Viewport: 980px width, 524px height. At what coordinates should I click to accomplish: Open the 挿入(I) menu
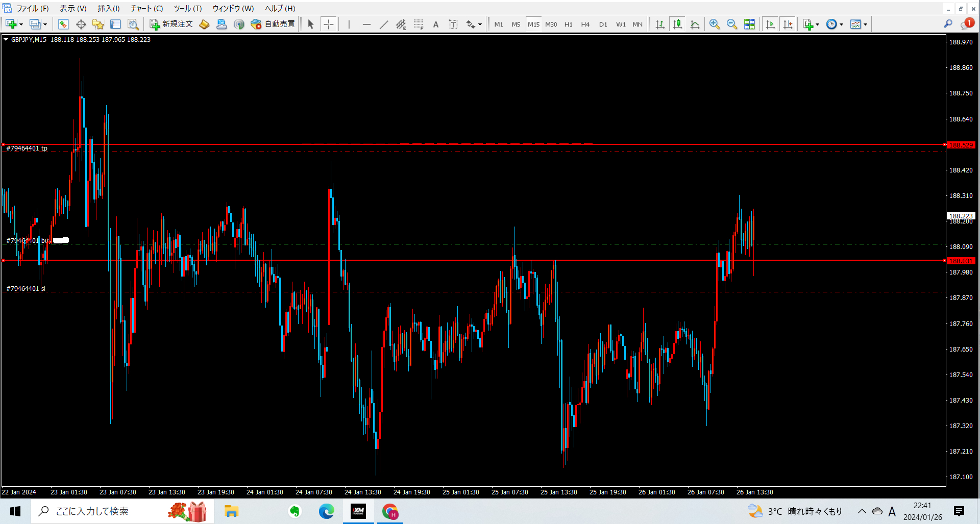109,8
